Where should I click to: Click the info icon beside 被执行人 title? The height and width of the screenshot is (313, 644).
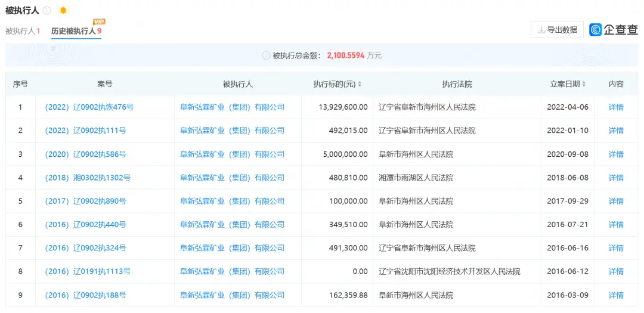(x=47, y=11)
